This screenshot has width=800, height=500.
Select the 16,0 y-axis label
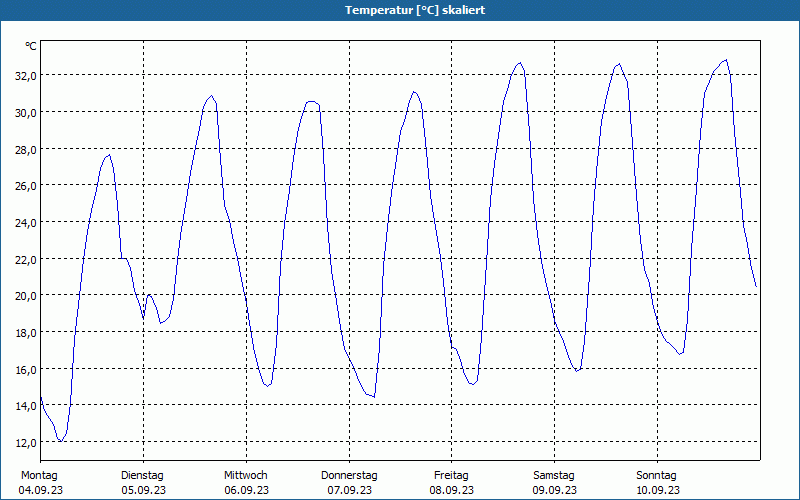point(25,369)
